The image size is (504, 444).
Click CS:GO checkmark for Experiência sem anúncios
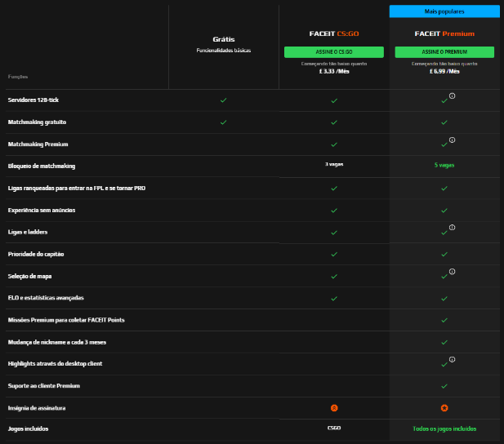pos(334,211)
